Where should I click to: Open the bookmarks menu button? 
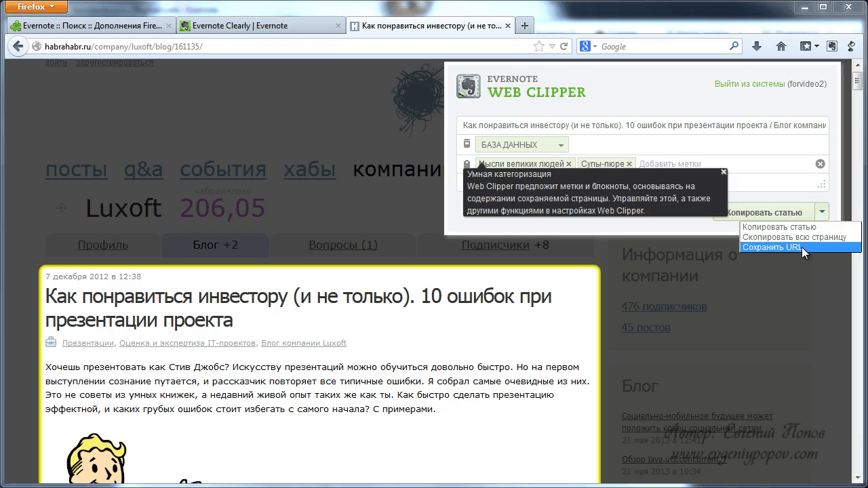[809, 47]
